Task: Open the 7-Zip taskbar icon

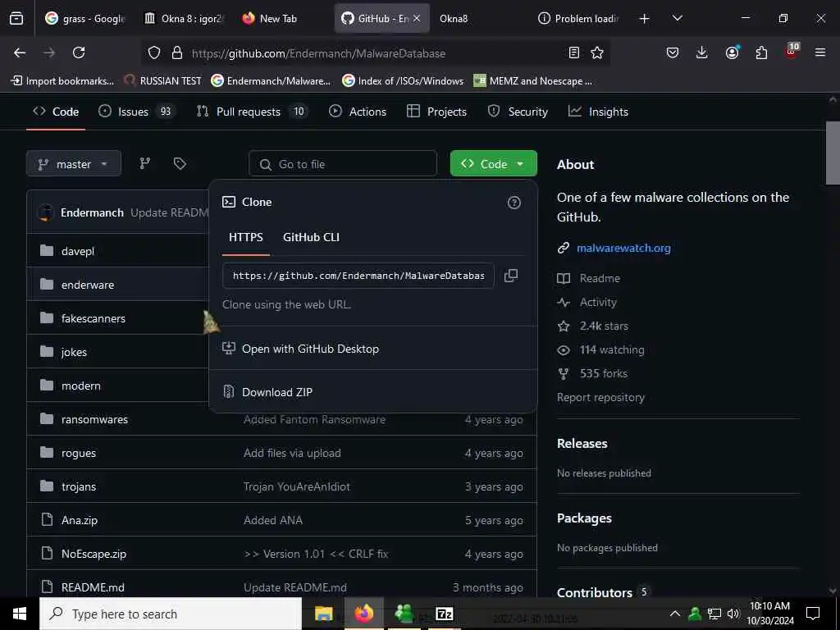Action: click(x=444, y=614)
